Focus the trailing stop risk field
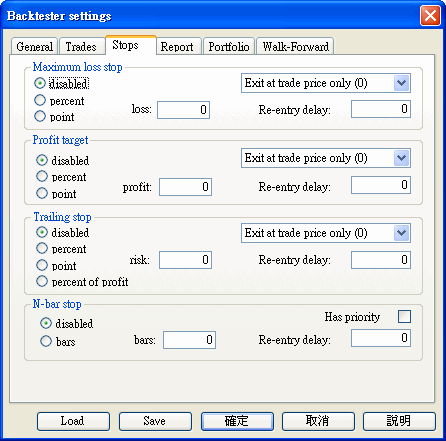This screenshot has height=441, width=446. coord(185,260)
